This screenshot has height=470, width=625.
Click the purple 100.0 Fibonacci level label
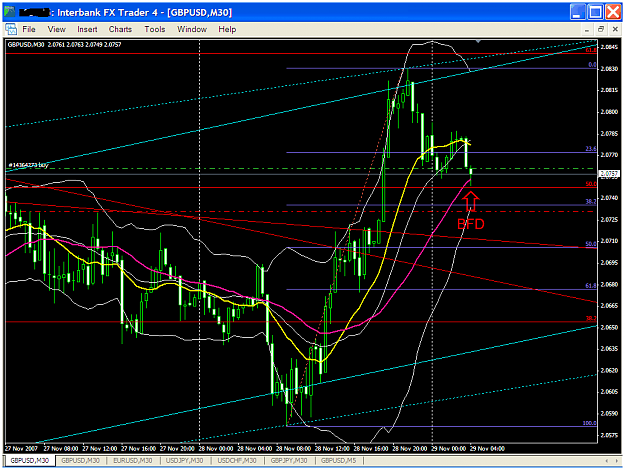(x=590, y=423)
